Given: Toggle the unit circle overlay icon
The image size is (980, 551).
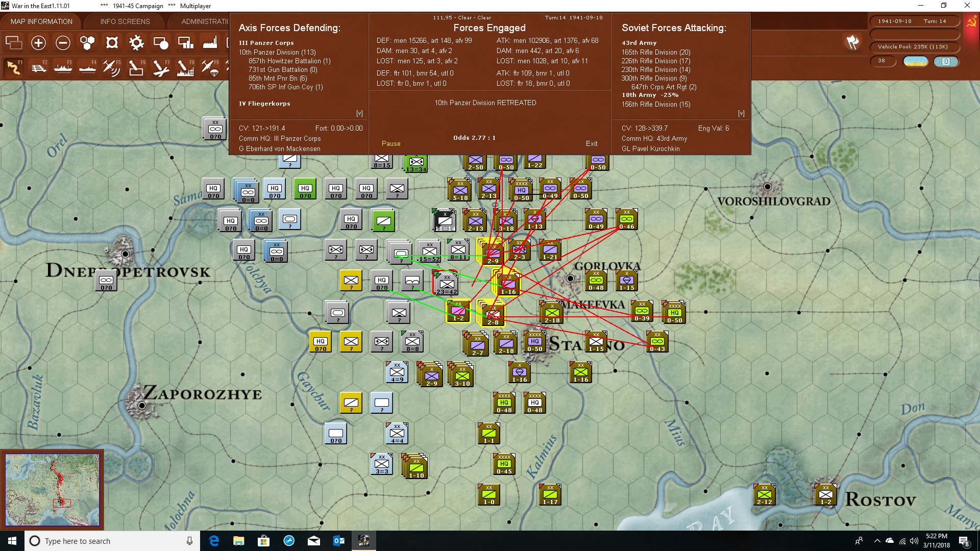Looking at the screenshot, I should (161, 43).
